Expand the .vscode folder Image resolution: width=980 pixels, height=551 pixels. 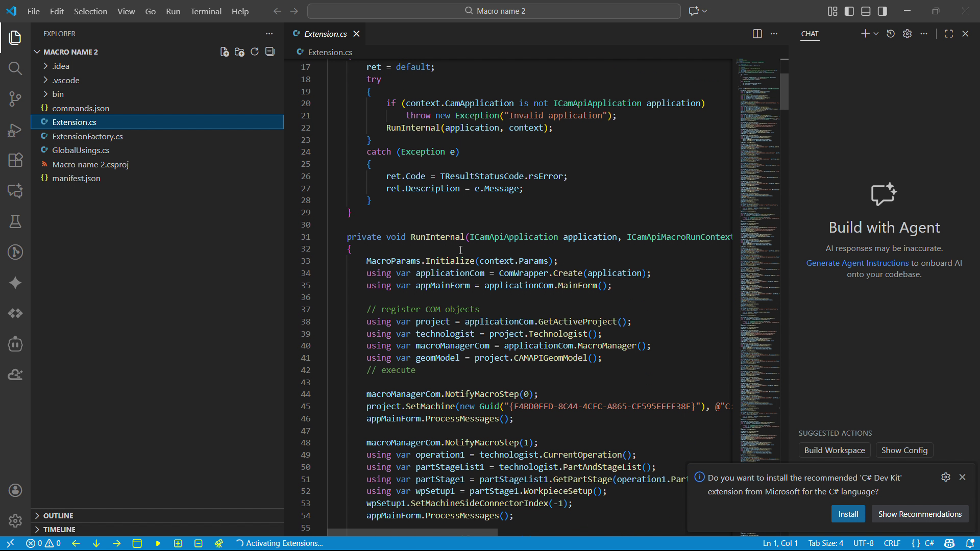(x=157, y=80)
